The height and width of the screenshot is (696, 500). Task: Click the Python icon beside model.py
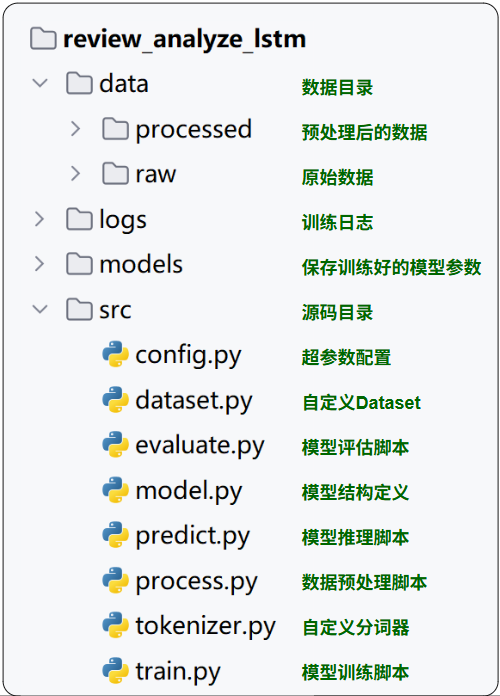click(x=115, y=490)
